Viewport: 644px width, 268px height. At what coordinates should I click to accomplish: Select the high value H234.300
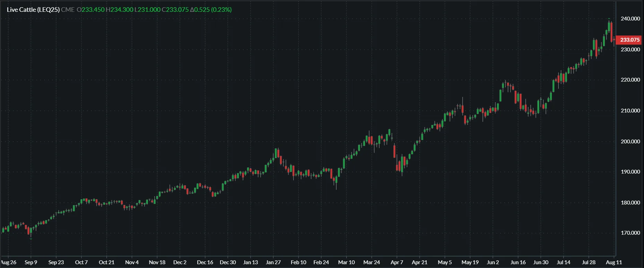(119, 10)
